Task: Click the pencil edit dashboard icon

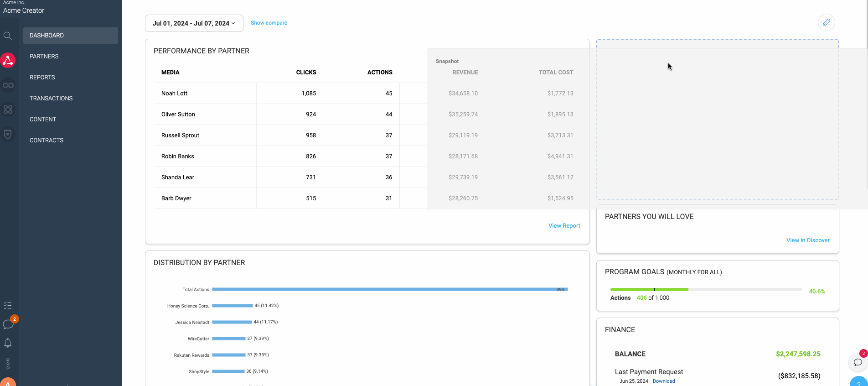Action: pos(826,22)
